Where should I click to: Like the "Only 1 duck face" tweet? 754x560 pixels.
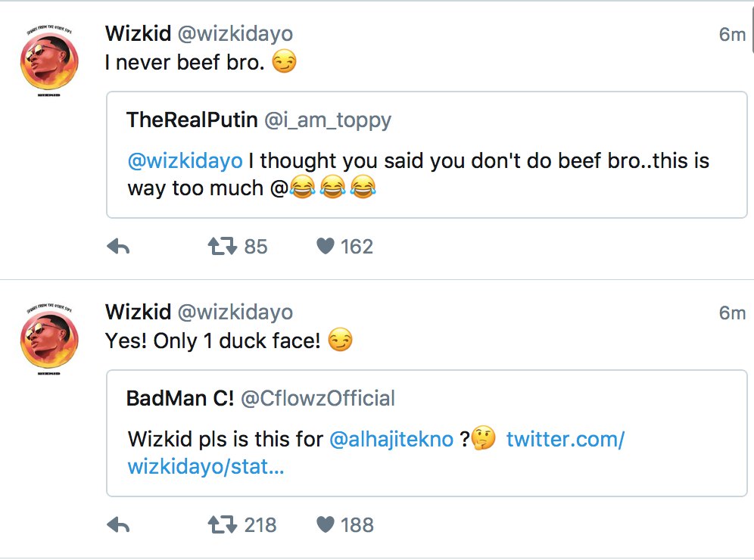point(326,525)
